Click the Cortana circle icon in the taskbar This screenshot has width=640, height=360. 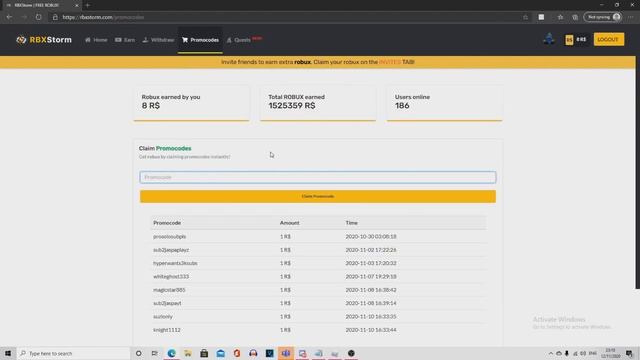138,353
